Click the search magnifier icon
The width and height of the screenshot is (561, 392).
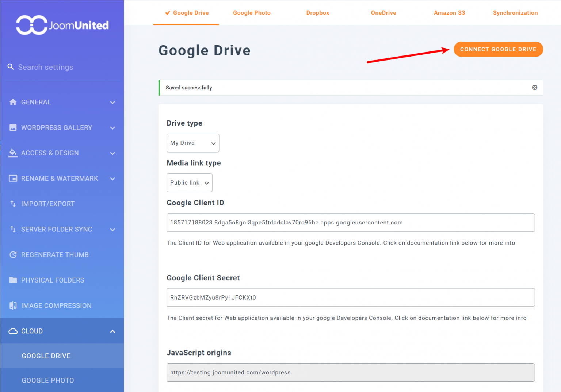(11, 67)
